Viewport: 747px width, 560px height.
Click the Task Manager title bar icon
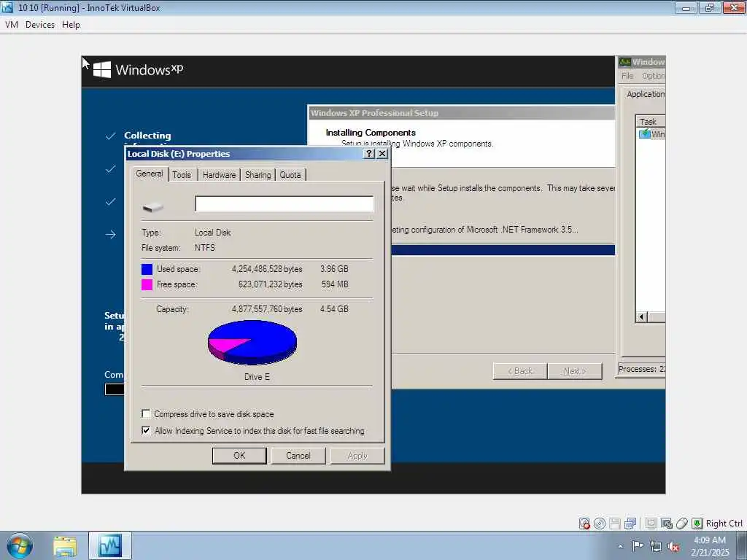coord(624,62)
